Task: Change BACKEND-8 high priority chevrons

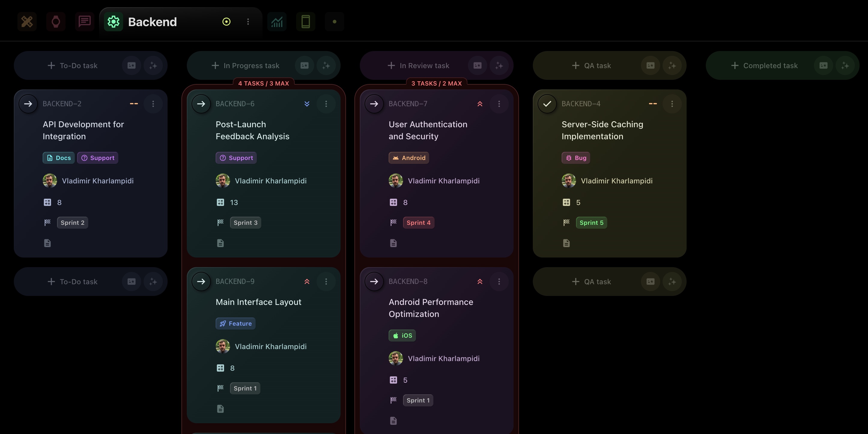Action: pos(480,282)
